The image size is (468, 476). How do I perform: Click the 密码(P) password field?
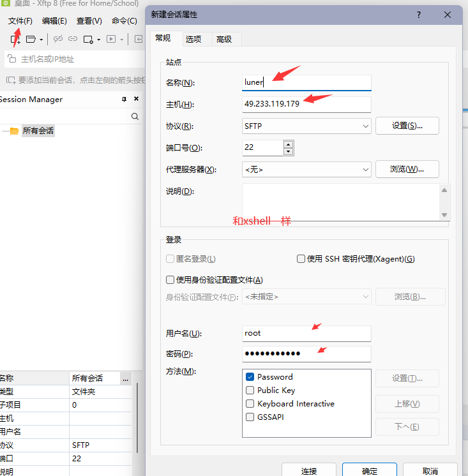coord(306,354)
